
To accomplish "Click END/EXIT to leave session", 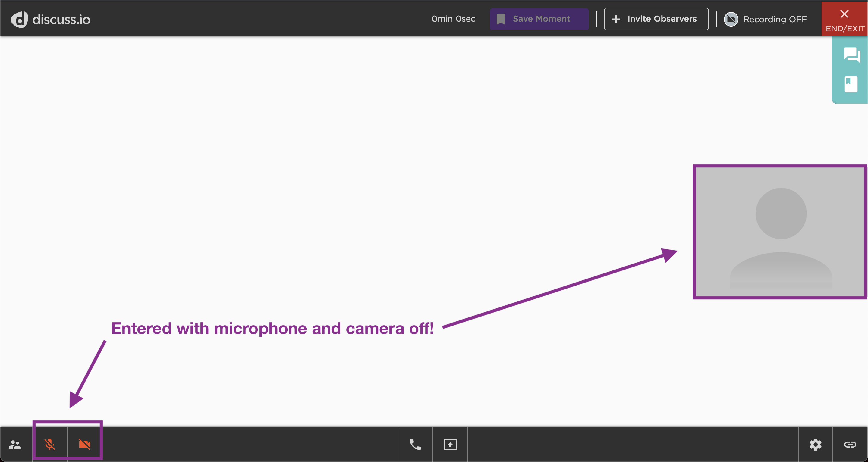I will pyautogui.click(x=845, y=19).
